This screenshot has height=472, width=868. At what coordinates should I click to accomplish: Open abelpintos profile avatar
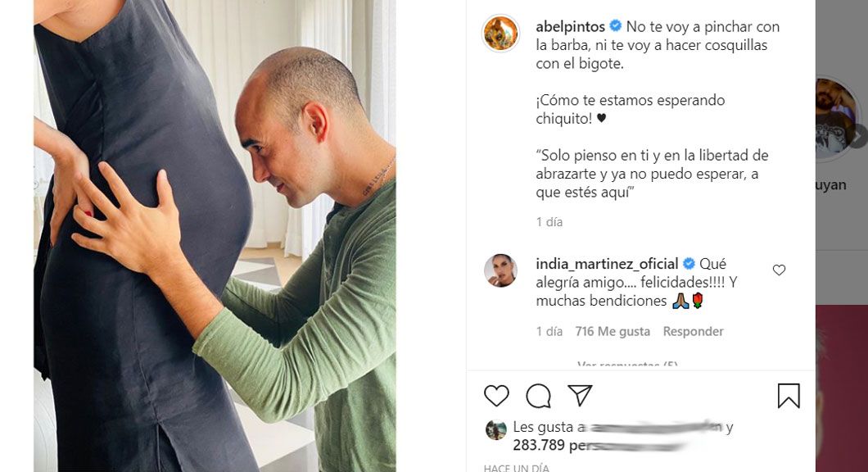coord(500,34)
